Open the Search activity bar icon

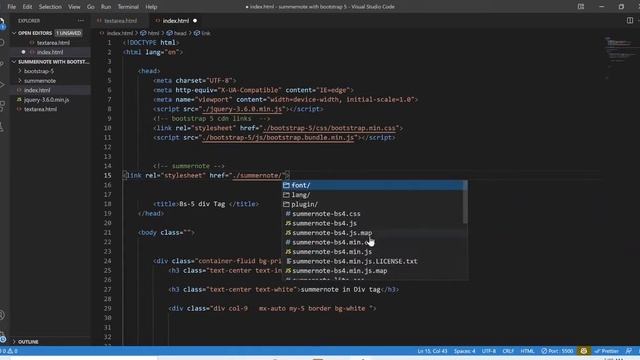[x=2, y=42]
